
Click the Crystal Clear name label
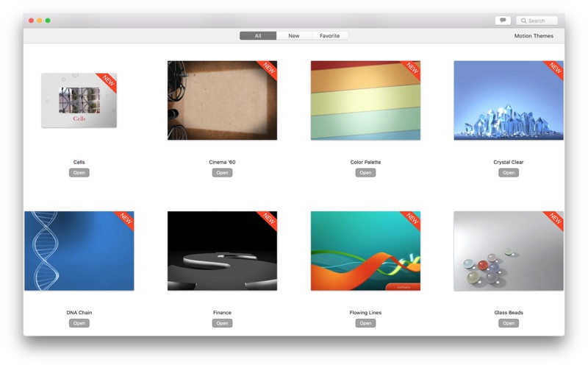pos(509,162)
